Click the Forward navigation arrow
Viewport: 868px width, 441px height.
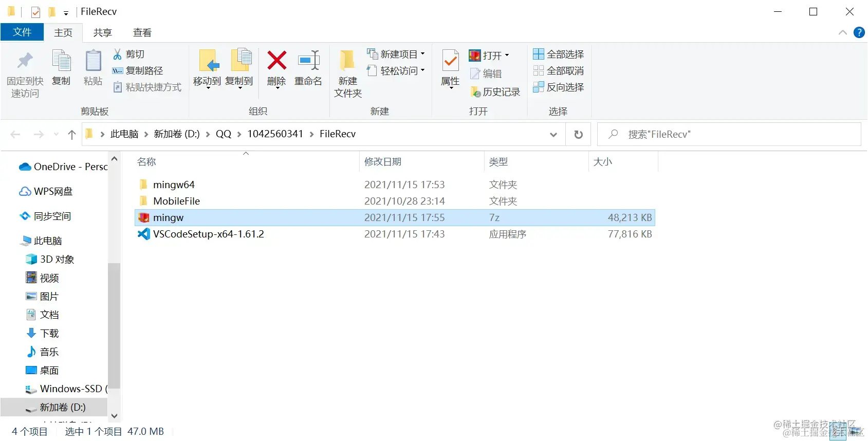pos(39,134)
